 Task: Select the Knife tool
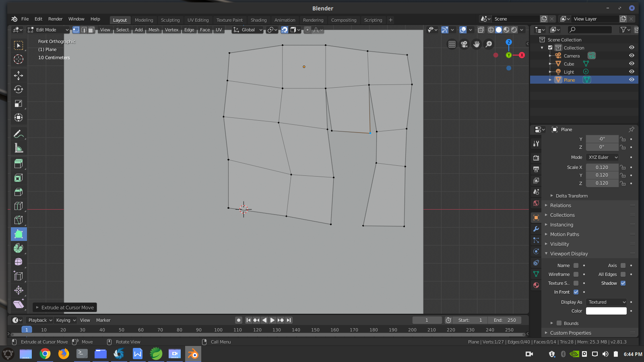[19, 220]
